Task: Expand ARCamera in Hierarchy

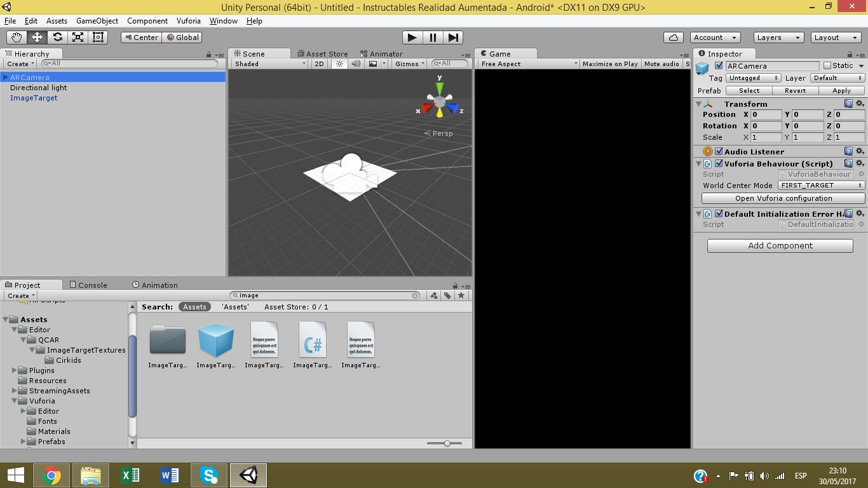Action: tap(5, 78)
